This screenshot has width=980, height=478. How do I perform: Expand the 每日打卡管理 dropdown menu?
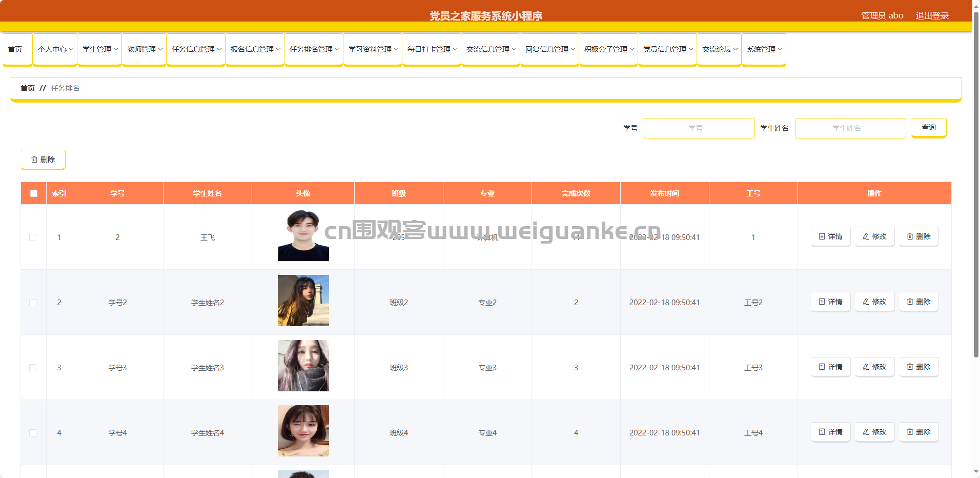click(432, 49)
